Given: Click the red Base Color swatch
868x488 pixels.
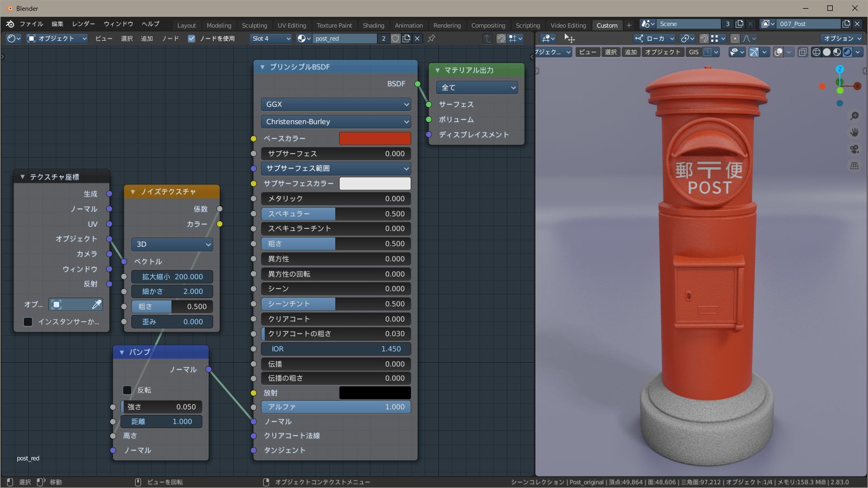Looking at the screenshot, I should pyautogui.click(x=375, y=138).
